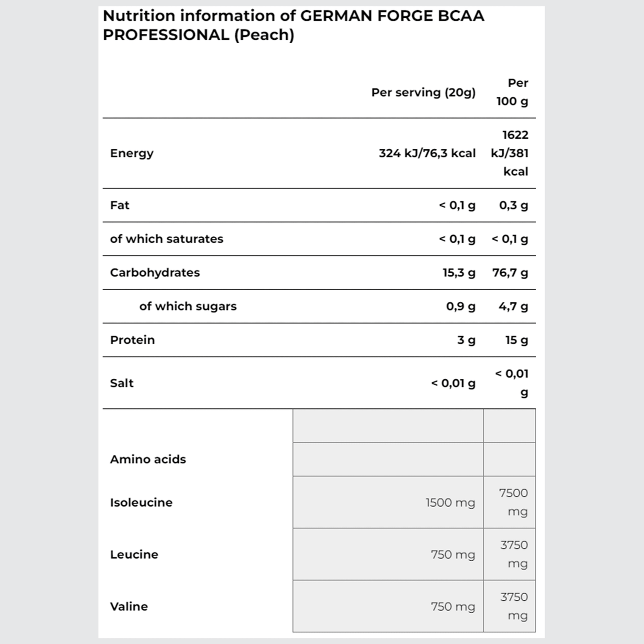
Task: Click the 76,7 g carbohydrates value
Action: [x=510, y=273]
